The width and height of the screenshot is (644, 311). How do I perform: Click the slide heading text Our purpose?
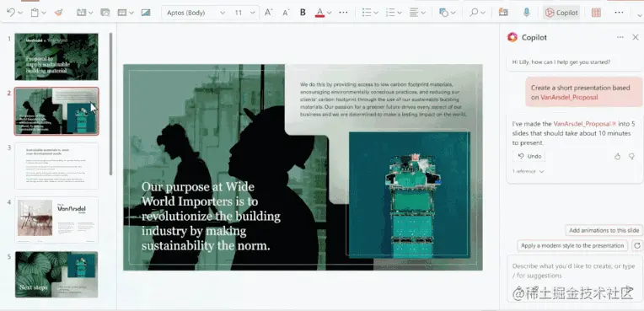(x=211, y=216)
